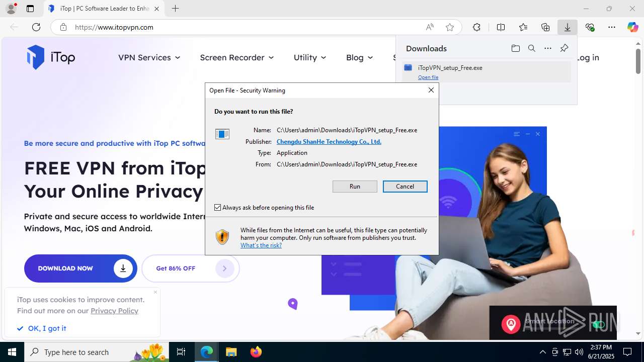
Task: Click the DOWNLOAD NOW button
Action: [x=80, y=268]
